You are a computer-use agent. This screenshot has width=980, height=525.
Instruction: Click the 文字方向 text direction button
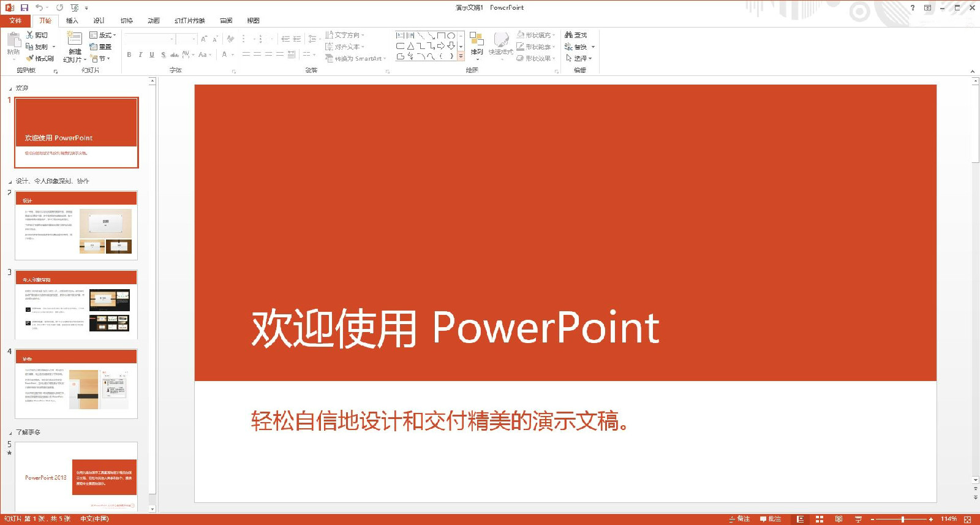pos(345,35)
